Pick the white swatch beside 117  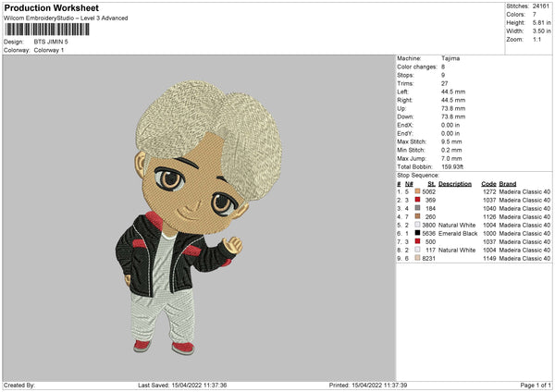coord(417,250)
